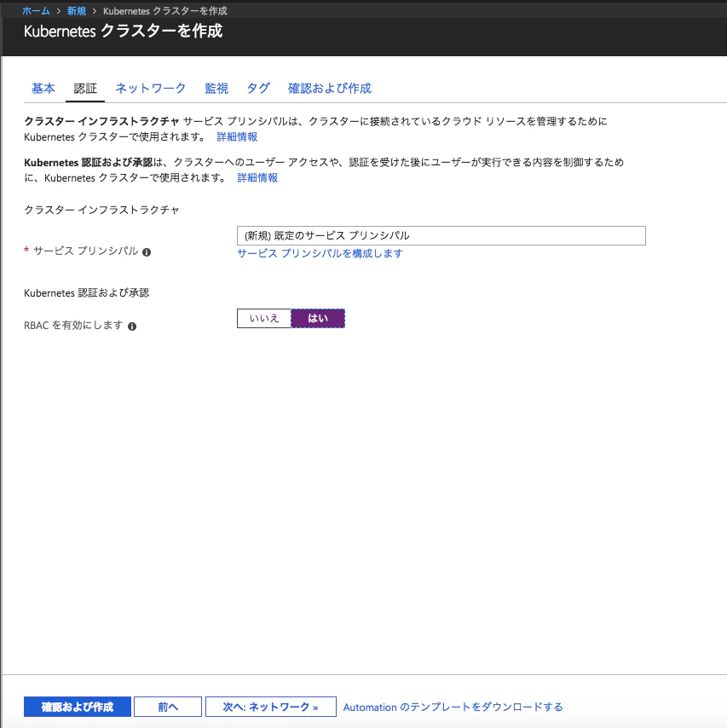The width and height of the screenshot is (727, 728).
Task: Open 確認および作成 tab
Action: 330,88
